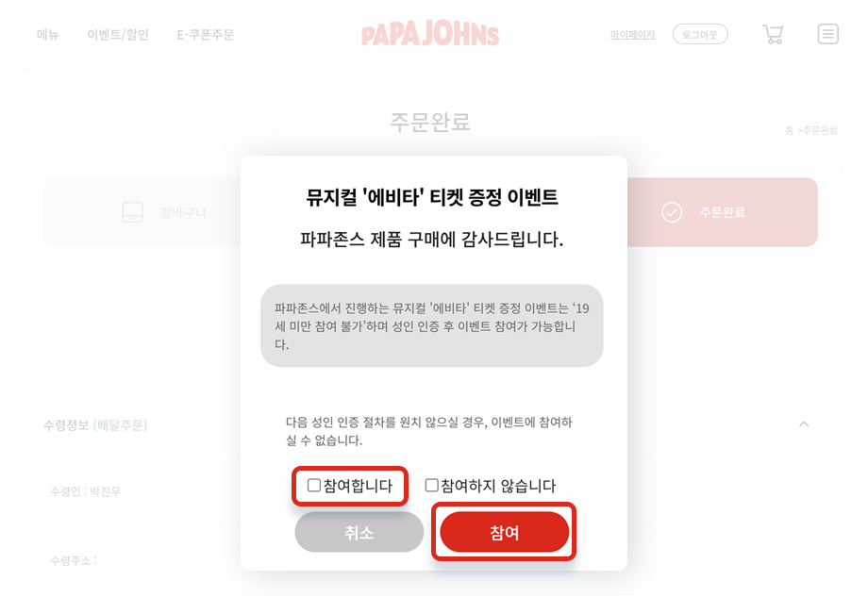Check the 참여하지 않습니다 checkbox
868x614 pixels.
[x=432, y=486]
